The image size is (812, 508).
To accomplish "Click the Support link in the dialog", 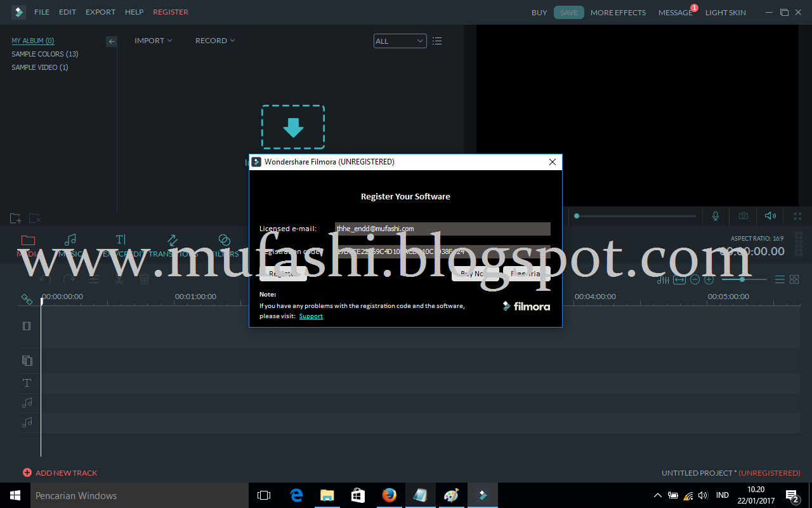I will click(311, 316).
